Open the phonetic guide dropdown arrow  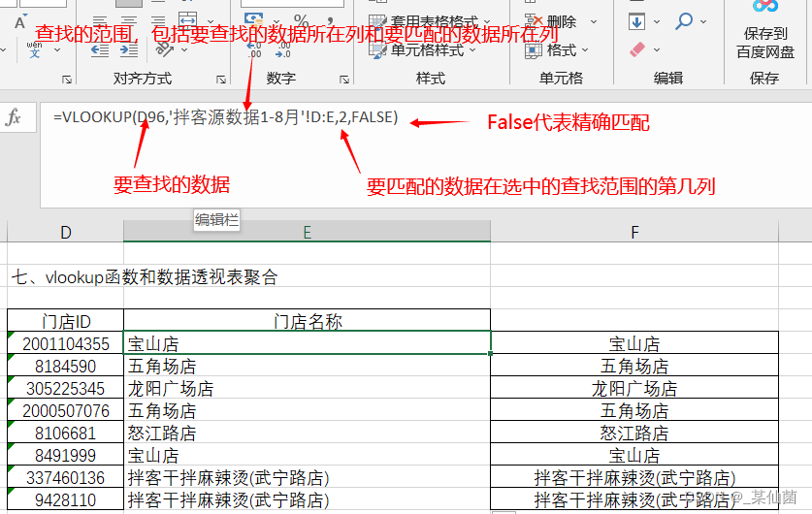pyautogui.click(x=57, y=50)
